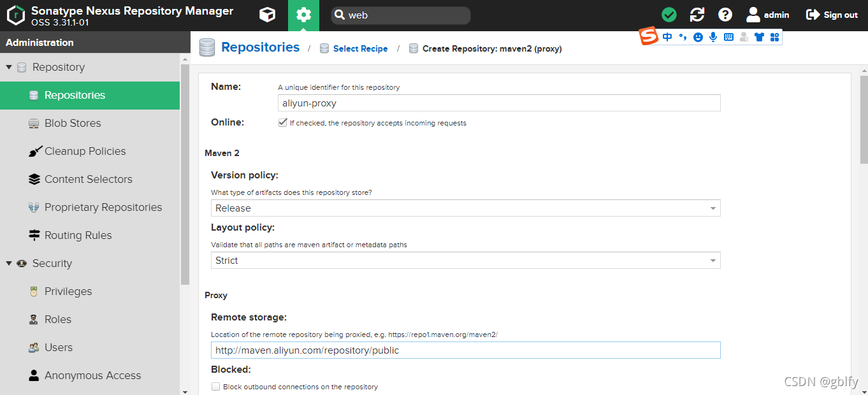The height and width of the screenshot is (395, 868).
Task: Open the Layout policy Strict dropdown
Action: pos(465,261)
